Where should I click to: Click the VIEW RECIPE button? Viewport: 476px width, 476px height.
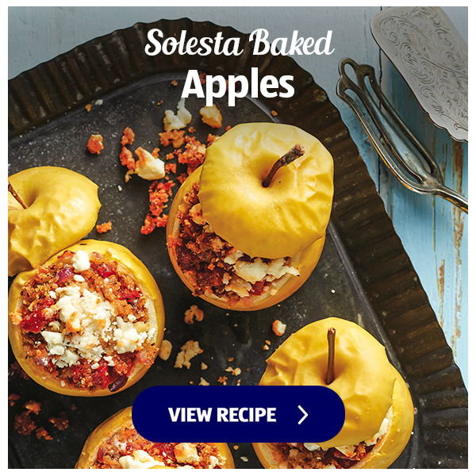(238, 414)
